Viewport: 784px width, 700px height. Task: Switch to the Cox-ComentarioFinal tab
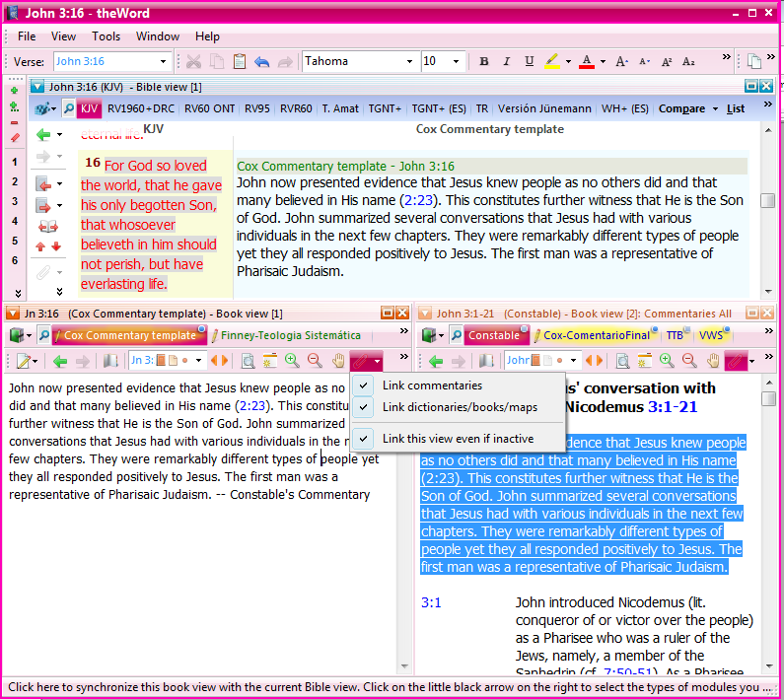596,335
